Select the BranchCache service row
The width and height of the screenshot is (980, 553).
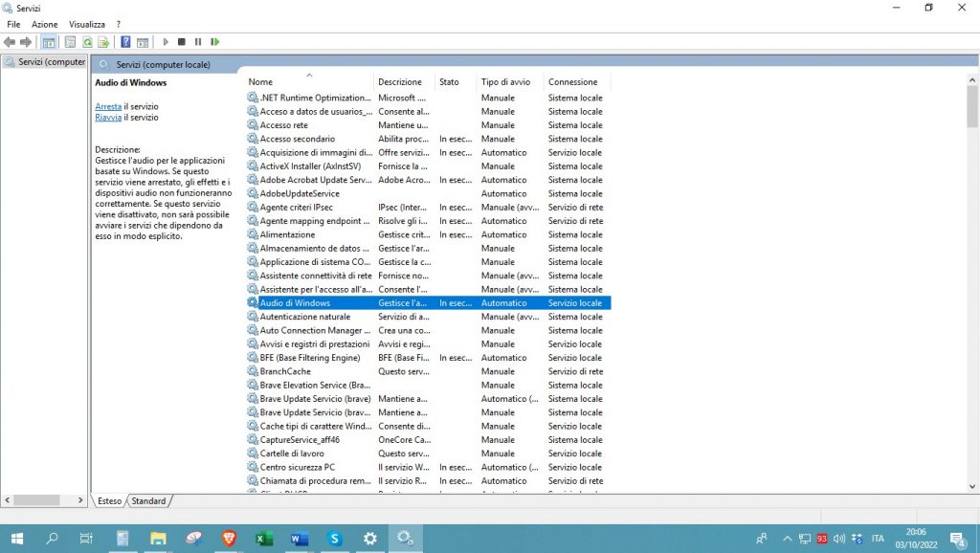(x=285, y=371)
